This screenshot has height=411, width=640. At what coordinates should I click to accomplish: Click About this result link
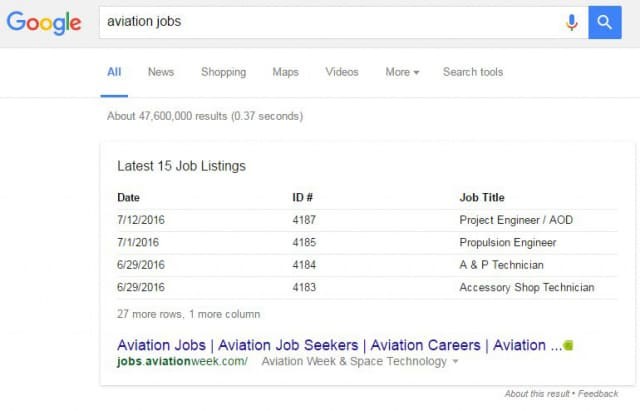[x=537, y=394]
